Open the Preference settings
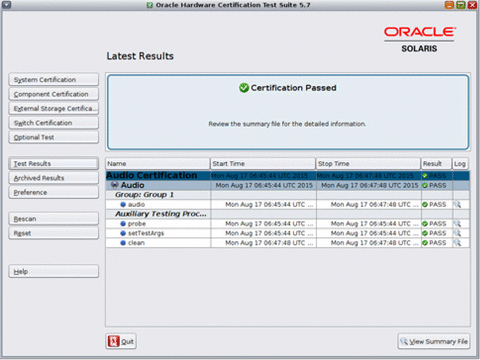Image resolution: width=480 pixels, height=360 pixels. [54, 192]
